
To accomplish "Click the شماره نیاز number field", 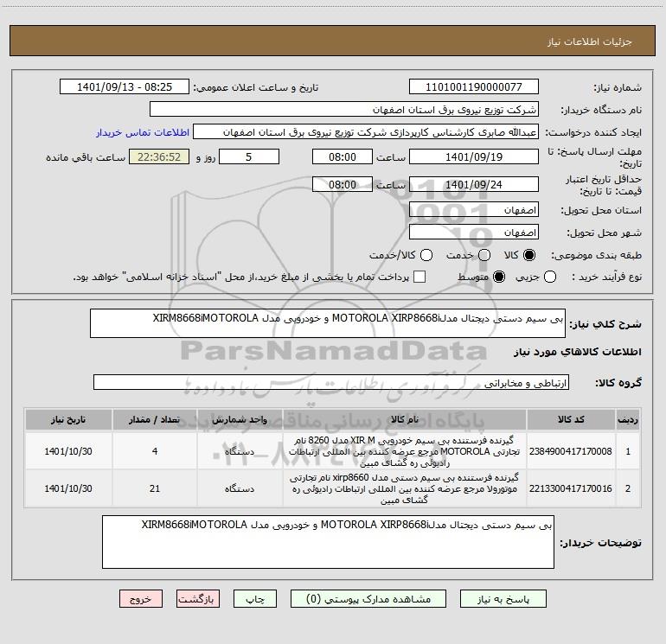I will [474, 87].
